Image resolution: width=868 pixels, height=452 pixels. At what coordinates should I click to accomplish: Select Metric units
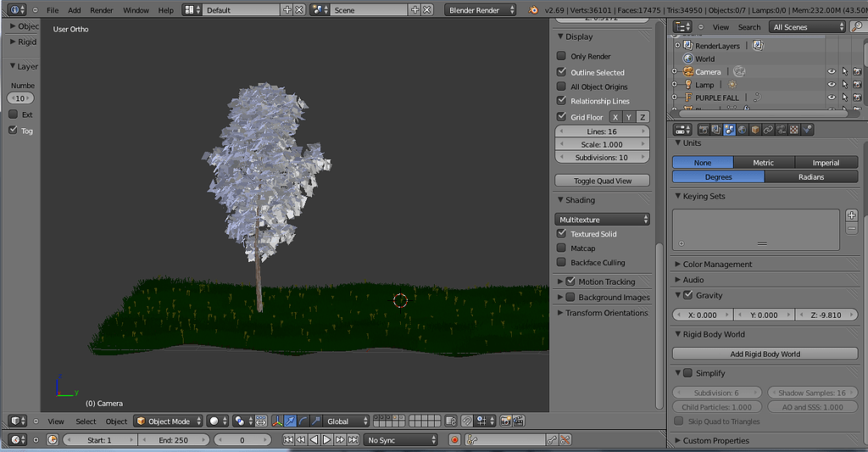tap(764, 162)
